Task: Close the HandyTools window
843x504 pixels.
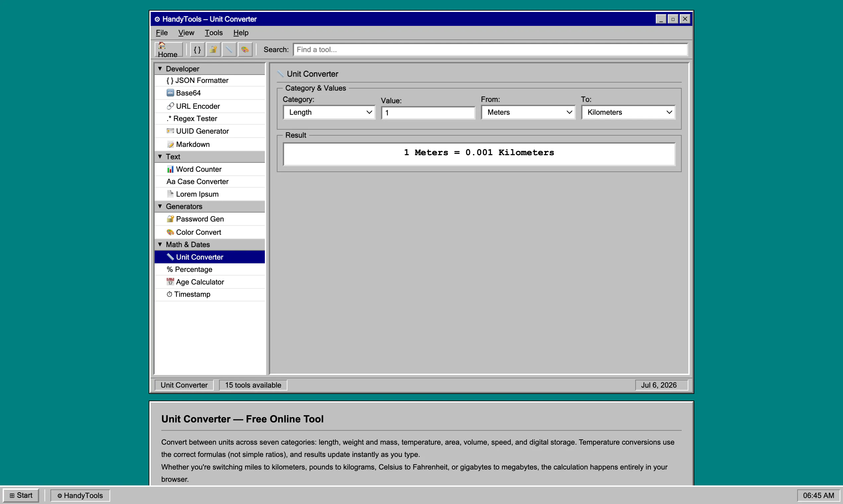Action: click(685, 19)
